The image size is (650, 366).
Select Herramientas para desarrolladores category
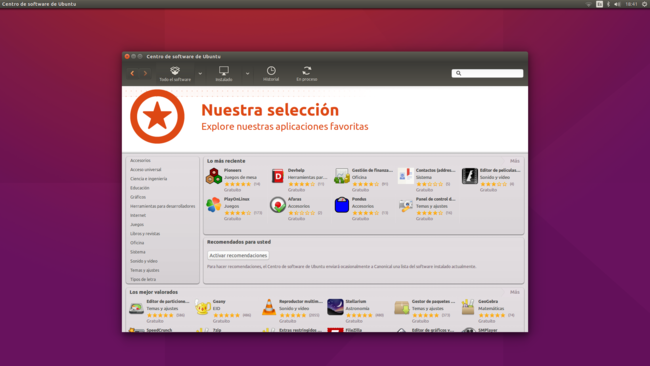(x=162, y=206)
